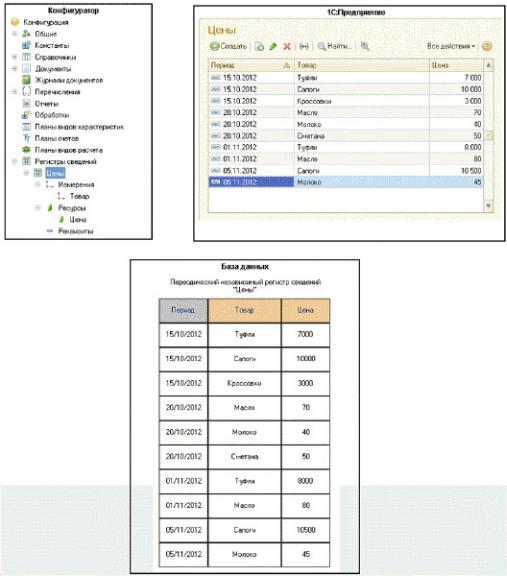Click the set interval toolbar icon

point(304,46)
